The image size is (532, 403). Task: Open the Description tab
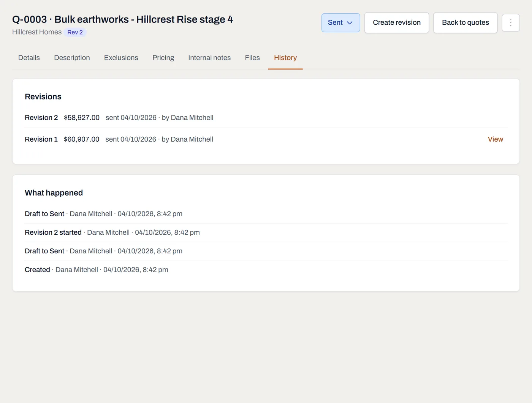[72, 58]
